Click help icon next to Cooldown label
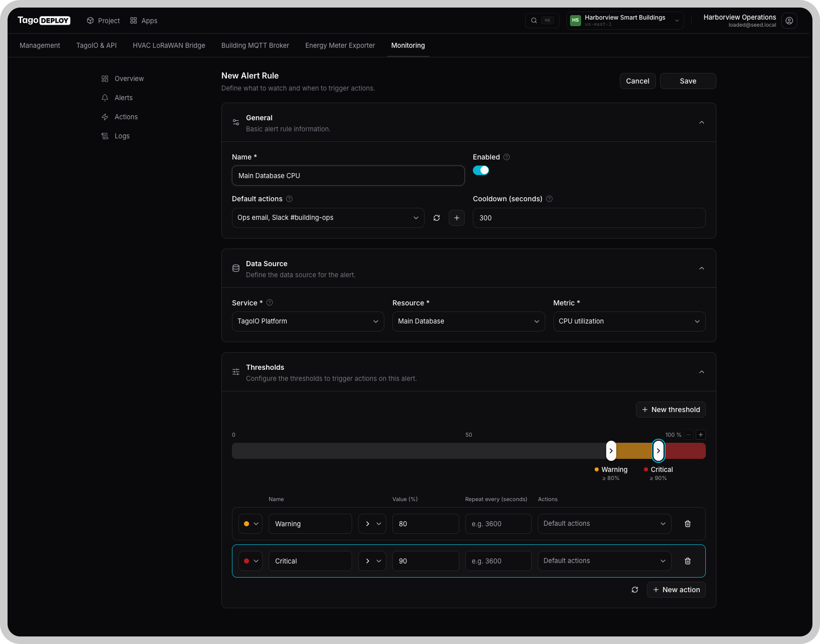 coord(549,199)
